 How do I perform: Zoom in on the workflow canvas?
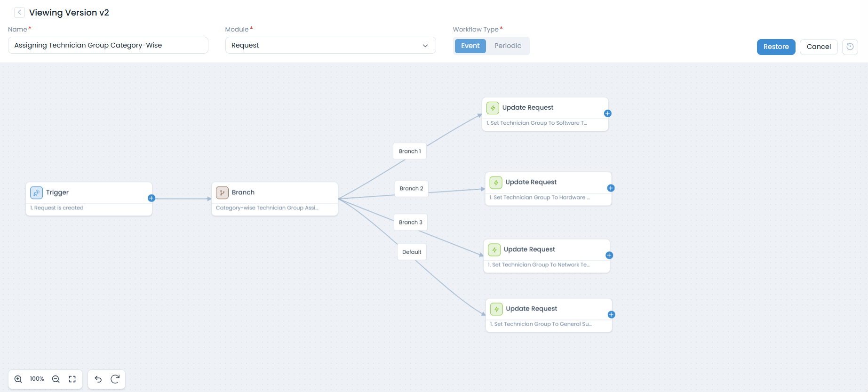pos(18,379)
